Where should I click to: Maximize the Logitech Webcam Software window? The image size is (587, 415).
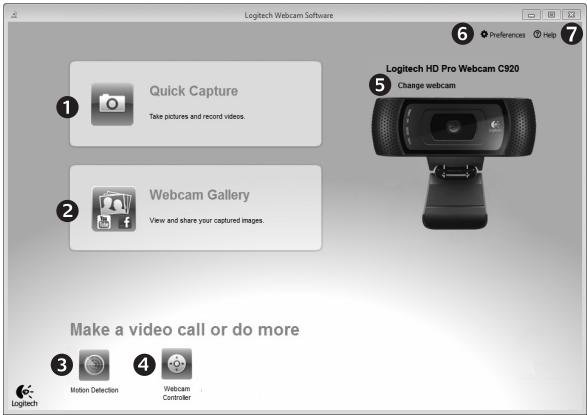pos(551,15)
